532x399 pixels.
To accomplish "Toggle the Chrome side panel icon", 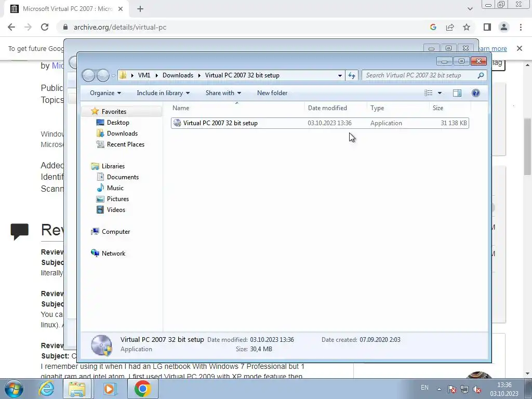I will (487, 27).
